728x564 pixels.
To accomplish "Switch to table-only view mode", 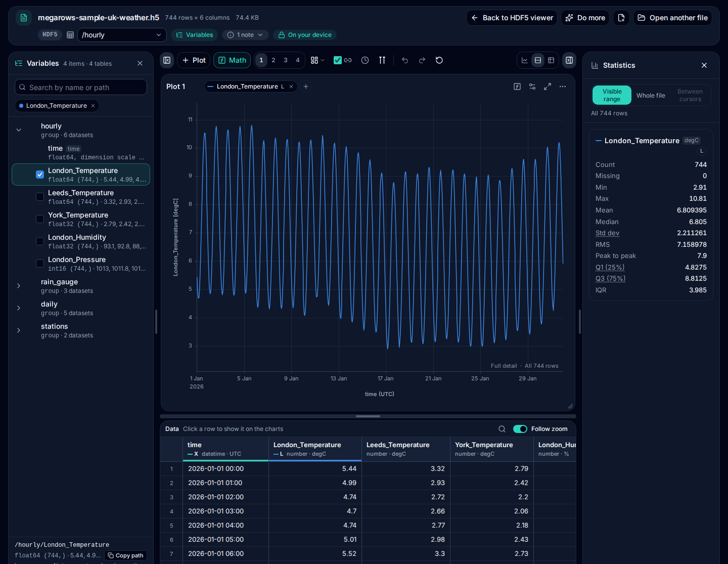I will 551,60.
